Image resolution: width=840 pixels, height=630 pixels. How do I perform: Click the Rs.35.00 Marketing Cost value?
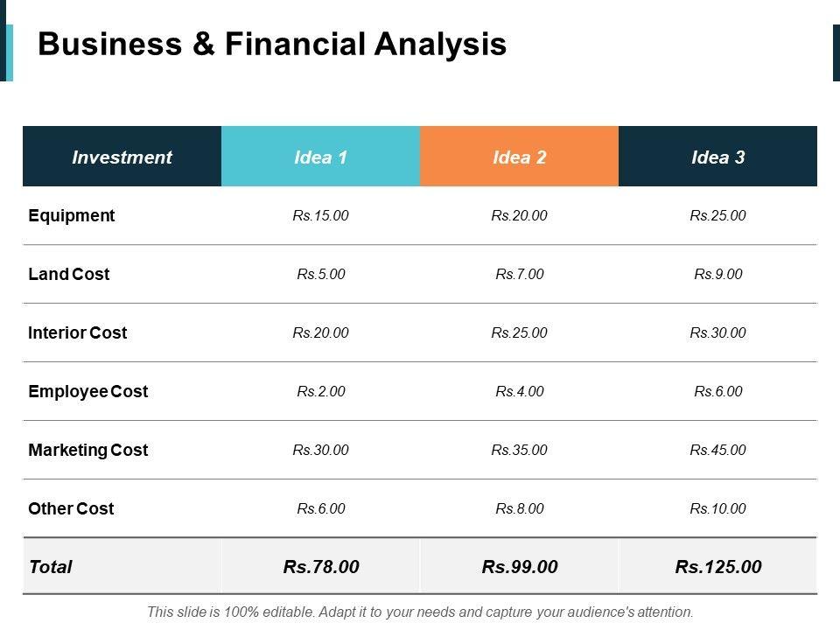tap(520, 450)
